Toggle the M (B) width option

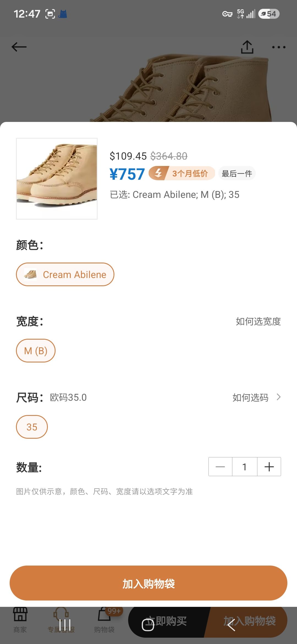pos(36,351)
